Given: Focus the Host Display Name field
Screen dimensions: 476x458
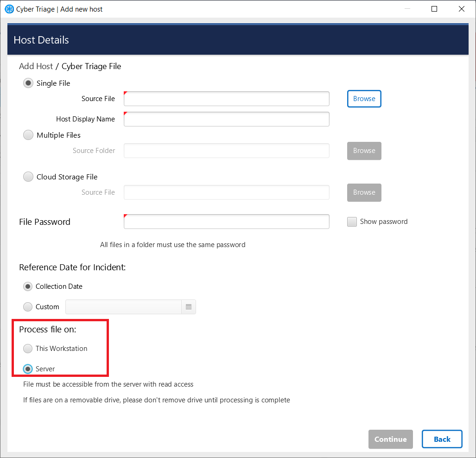Looking at the screenshot, I should 226,119.
